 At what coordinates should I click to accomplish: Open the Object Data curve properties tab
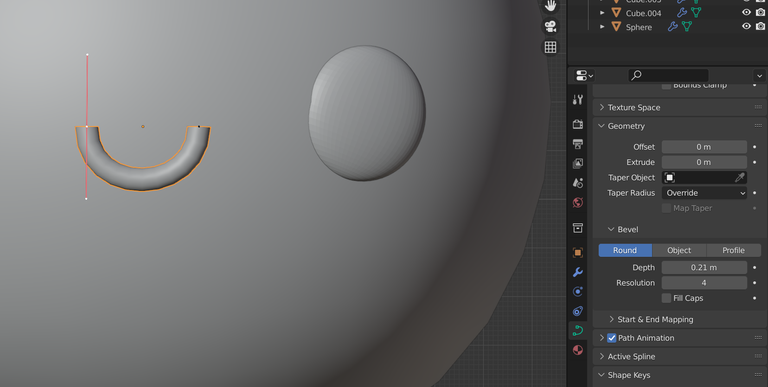point(578,330)
